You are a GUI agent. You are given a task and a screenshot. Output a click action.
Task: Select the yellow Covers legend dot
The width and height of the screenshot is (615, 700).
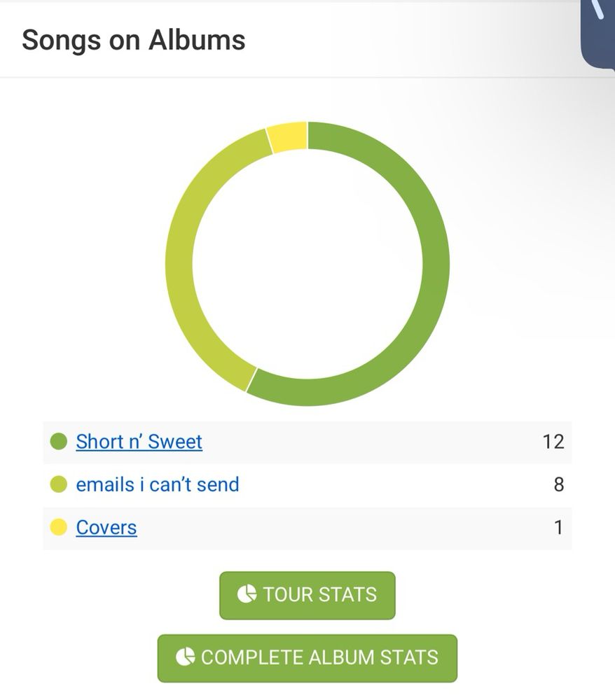pyautogui.click(x=59, y=527)
